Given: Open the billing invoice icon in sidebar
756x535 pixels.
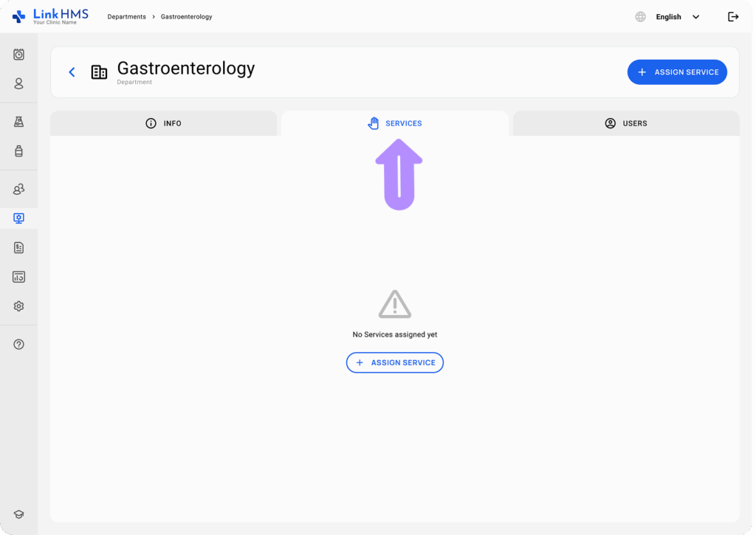Looking at the screenshot, I should 19,248.
